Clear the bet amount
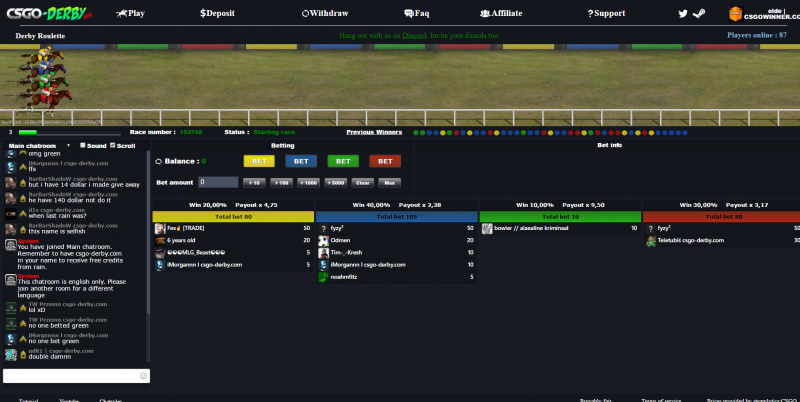Image resolution: width=800 pixels, height=402 pixels. point(363,183)
